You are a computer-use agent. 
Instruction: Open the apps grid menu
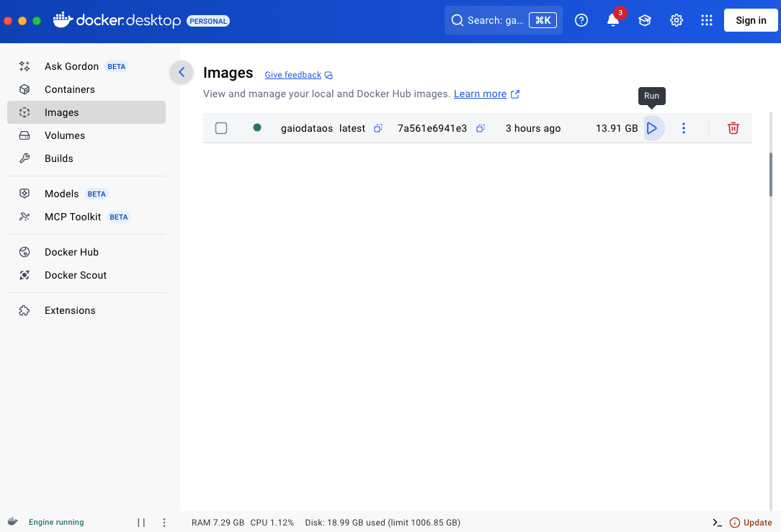706,20
